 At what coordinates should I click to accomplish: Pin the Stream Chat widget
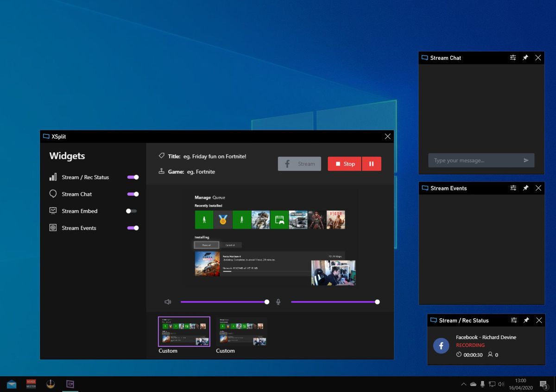525,57
